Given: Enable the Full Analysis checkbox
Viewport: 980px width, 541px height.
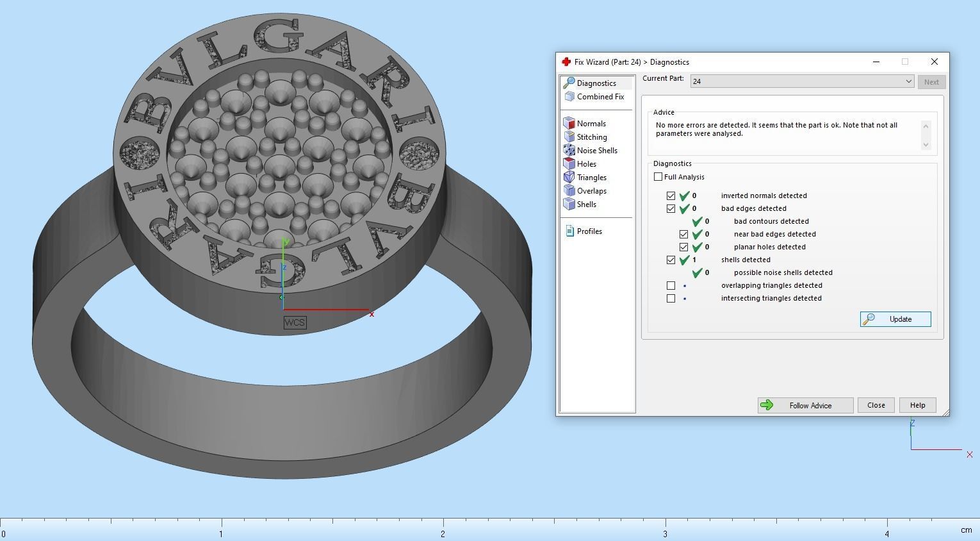Looking at the screenshot, I should click(658, 177).
